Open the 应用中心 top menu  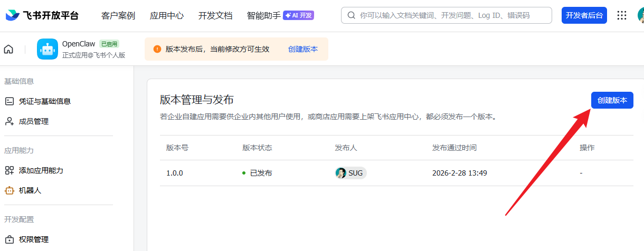tap(167, 16)
